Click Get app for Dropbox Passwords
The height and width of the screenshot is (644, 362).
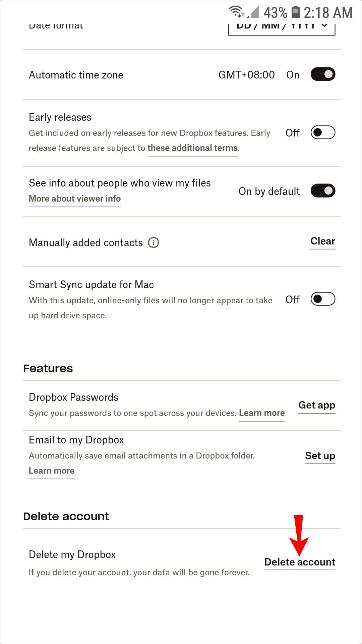317,405
